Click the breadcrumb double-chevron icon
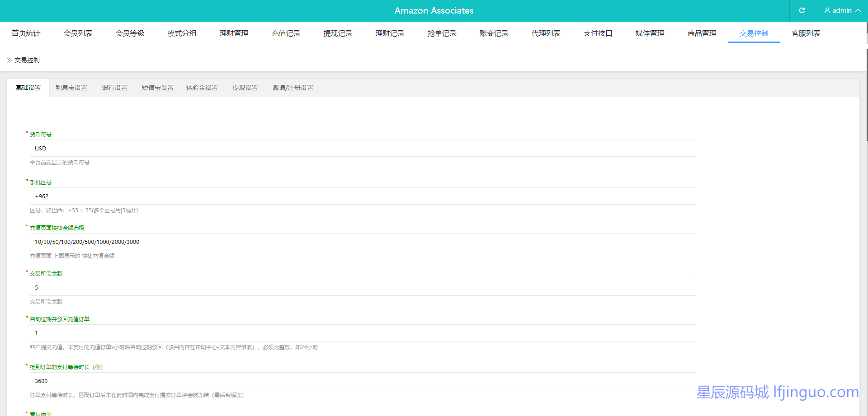The image size is (868, 416). pyautogui.click(x=9, y=60)
